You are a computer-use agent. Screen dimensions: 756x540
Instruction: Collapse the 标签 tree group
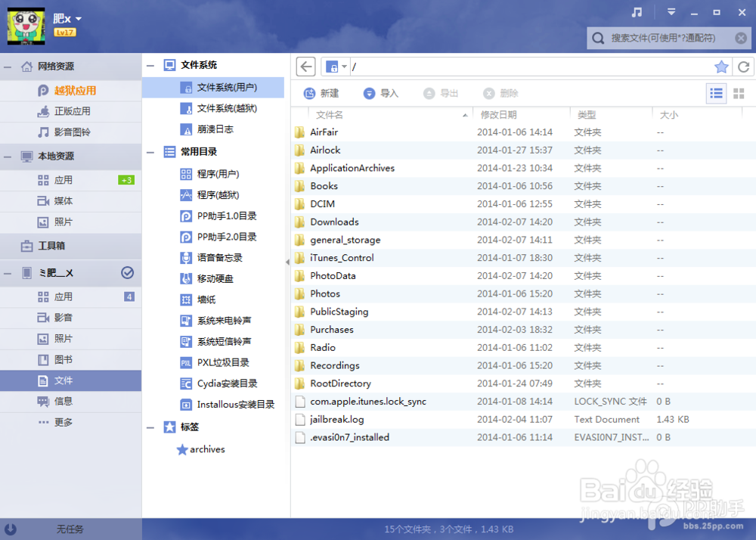tap(151, 427)
